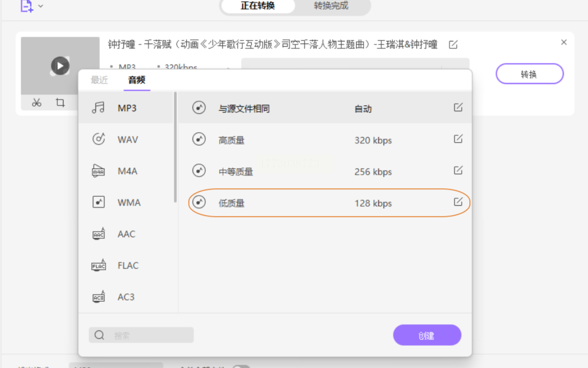Edit the 低质量 128 kbps preset

[x=458, y=202]
